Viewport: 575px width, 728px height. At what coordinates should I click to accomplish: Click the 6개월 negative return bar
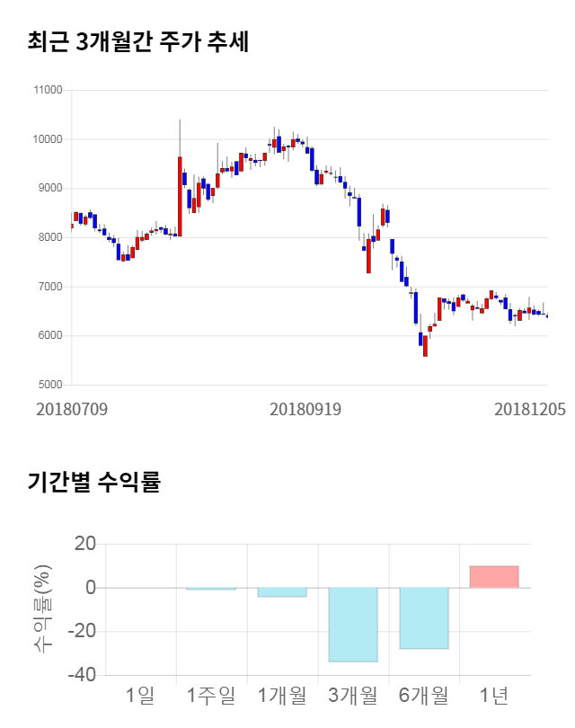pos(423,618)
